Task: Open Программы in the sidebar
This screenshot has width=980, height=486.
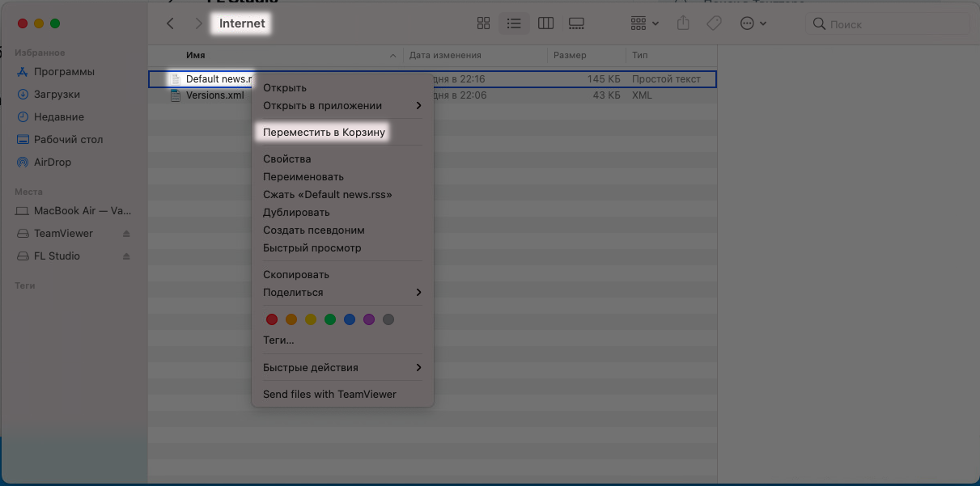Action: pyautogui.click(x=65, y=71)
